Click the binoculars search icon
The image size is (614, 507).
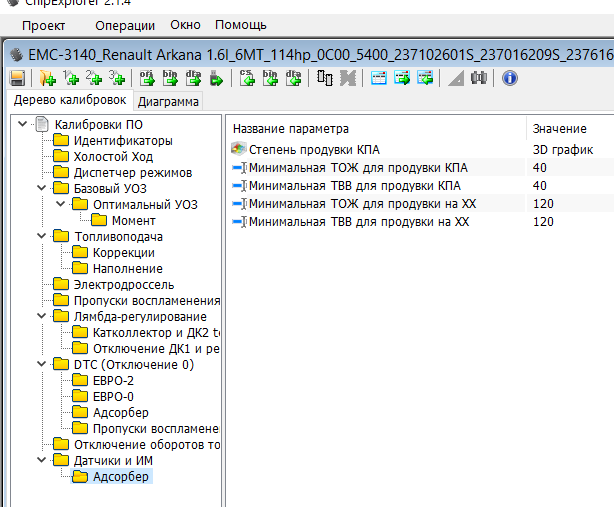(478, 78)
